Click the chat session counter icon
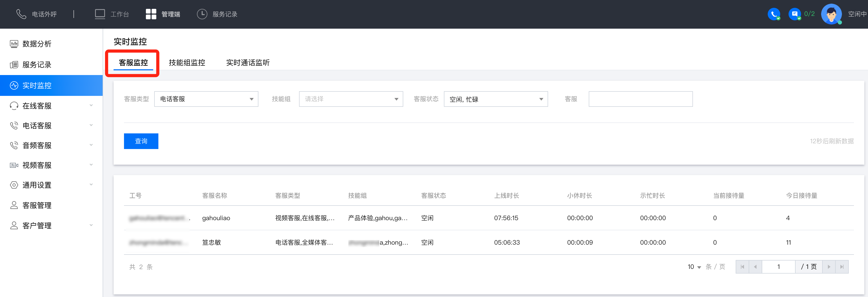This screenshot has width=868, height=297. click(795, 14)
